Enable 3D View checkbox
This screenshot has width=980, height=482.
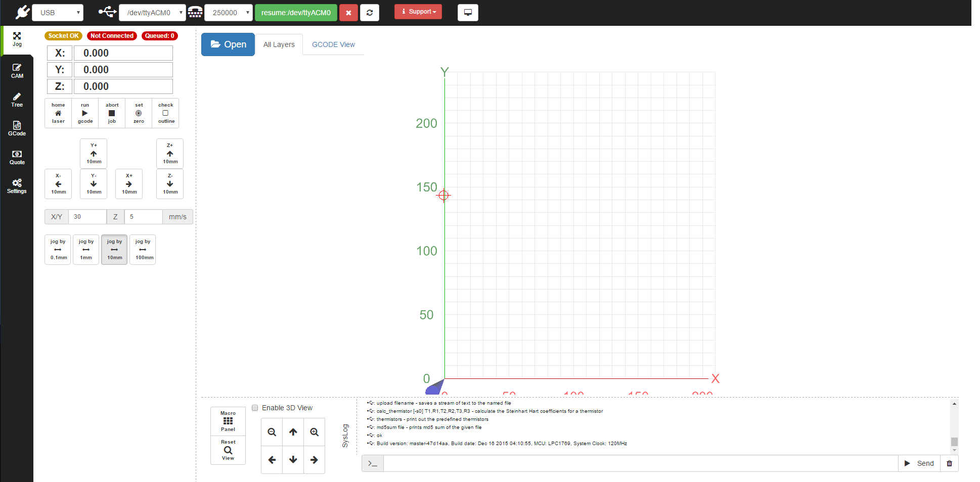255,408
